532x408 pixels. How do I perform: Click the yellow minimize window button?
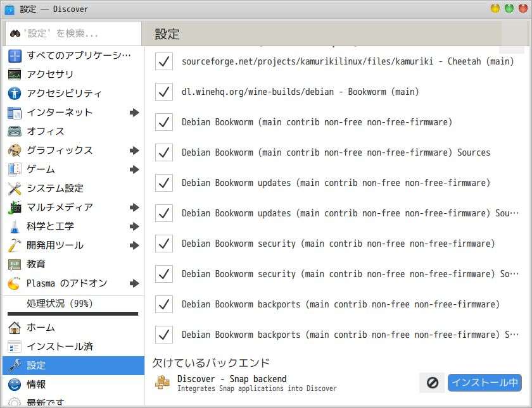495,8
